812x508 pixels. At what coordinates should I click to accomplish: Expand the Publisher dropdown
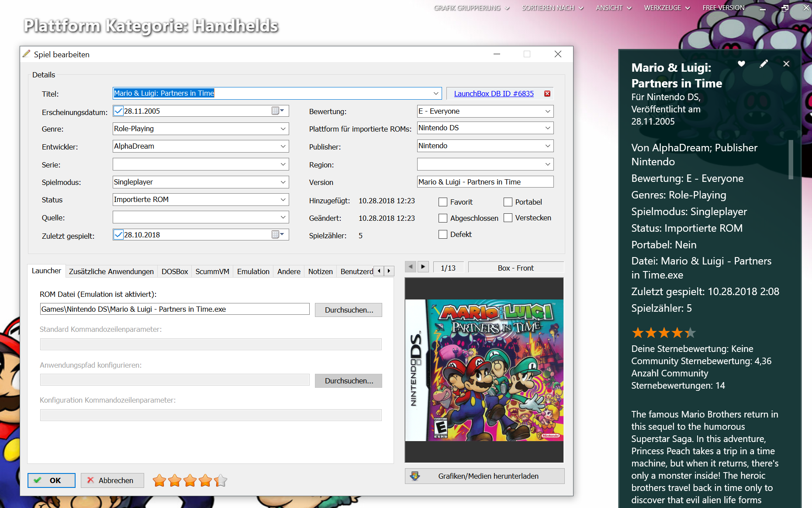548,146
